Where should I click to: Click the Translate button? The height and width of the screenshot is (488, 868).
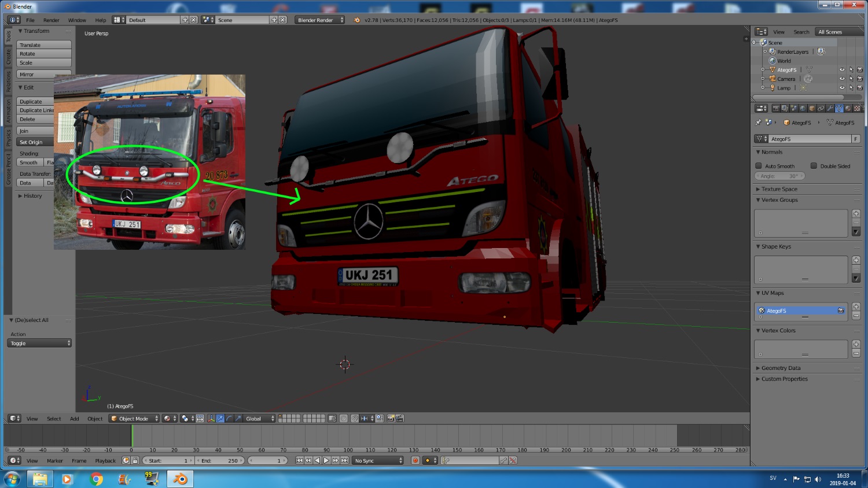click(44, 45)
